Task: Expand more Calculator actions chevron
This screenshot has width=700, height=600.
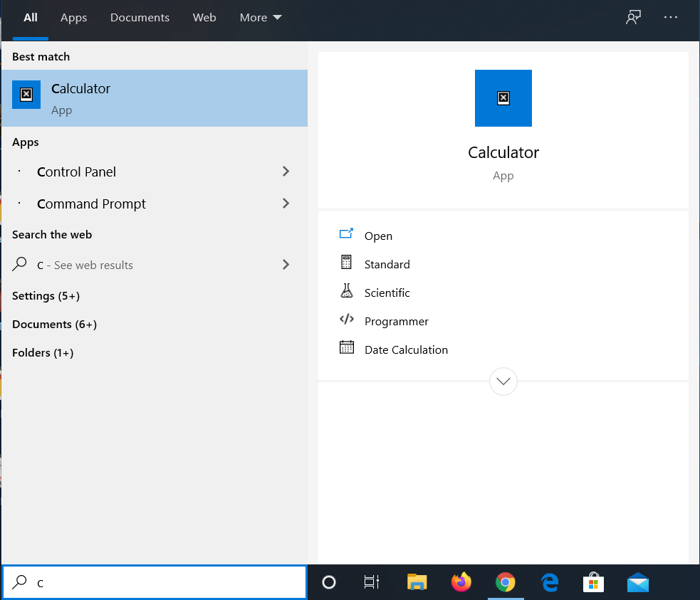Action: tap(503, 381)
